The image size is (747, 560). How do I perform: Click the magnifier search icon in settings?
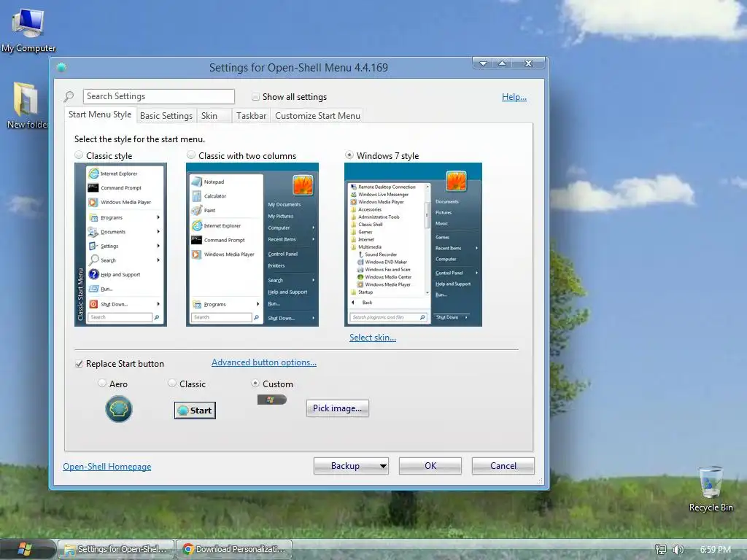click(x=69, y=97)
